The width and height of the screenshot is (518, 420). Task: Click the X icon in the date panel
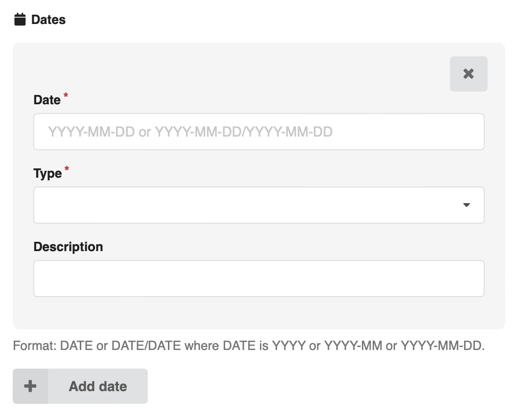click(x=469, y=73)
